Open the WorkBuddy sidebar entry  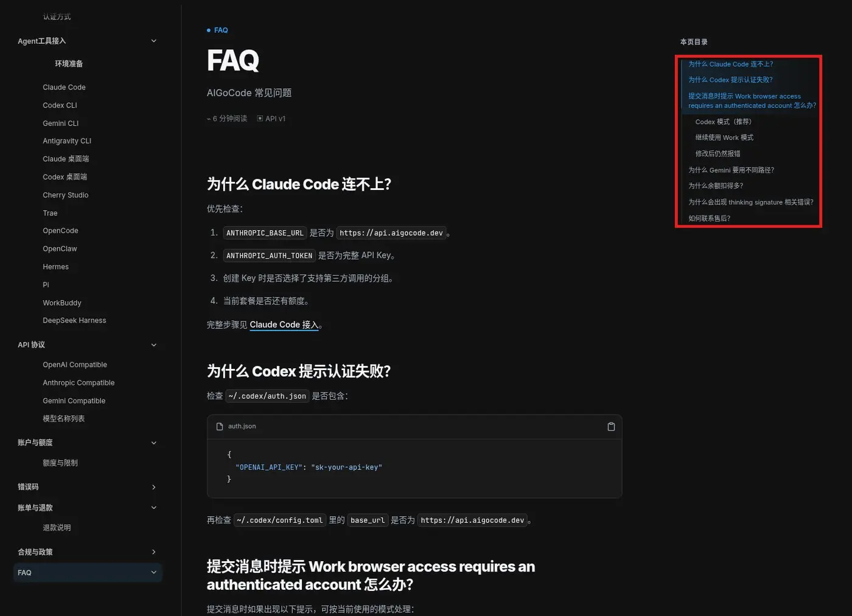(61, 303)
